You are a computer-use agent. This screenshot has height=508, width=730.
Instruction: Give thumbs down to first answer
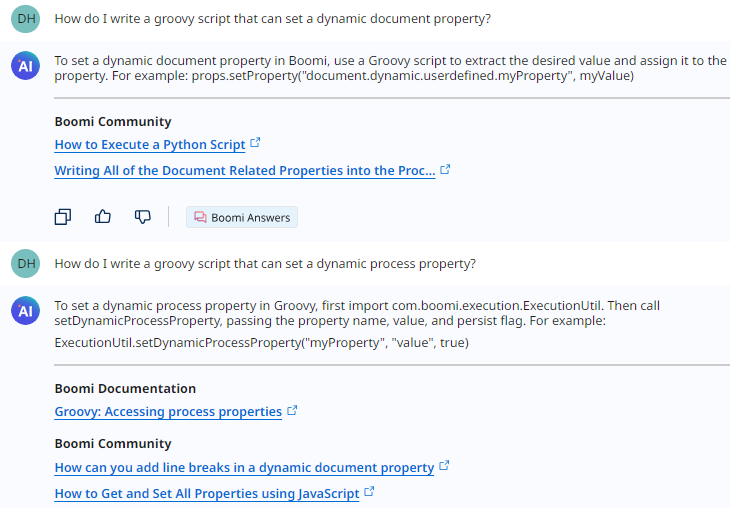(142, 216)
